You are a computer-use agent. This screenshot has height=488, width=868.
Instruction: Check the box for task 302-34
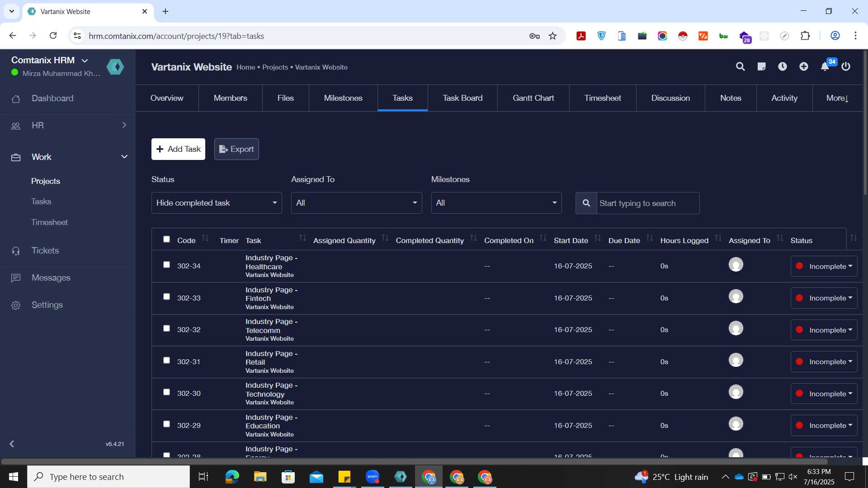click(166, 264)
